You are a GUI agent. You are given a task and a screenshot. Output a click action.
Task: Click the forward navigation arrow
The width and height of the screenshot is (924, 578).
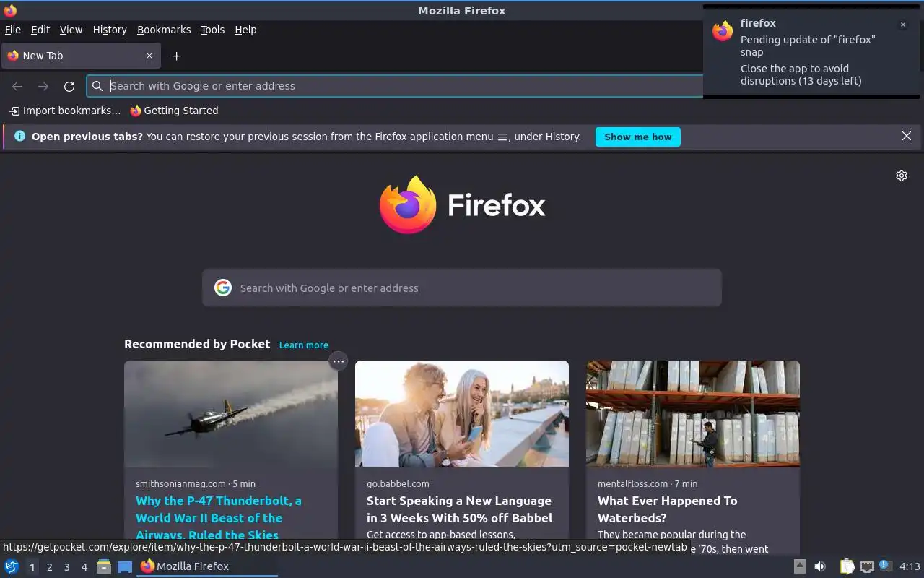click(43, 86)
